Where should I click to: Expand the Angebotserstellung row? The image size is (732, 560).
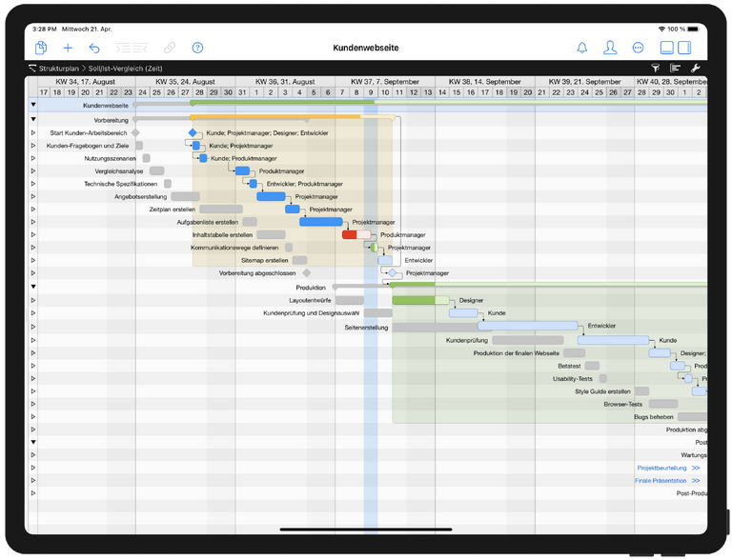pyautogui.click(x=33, y=196)
